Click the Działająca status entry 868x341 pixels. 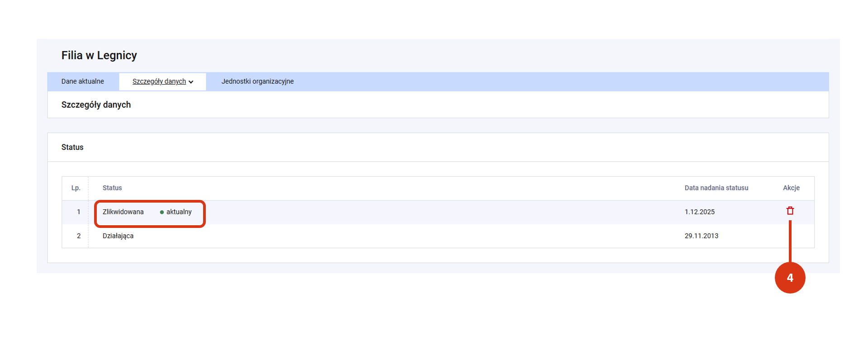(x=118, y=236)
